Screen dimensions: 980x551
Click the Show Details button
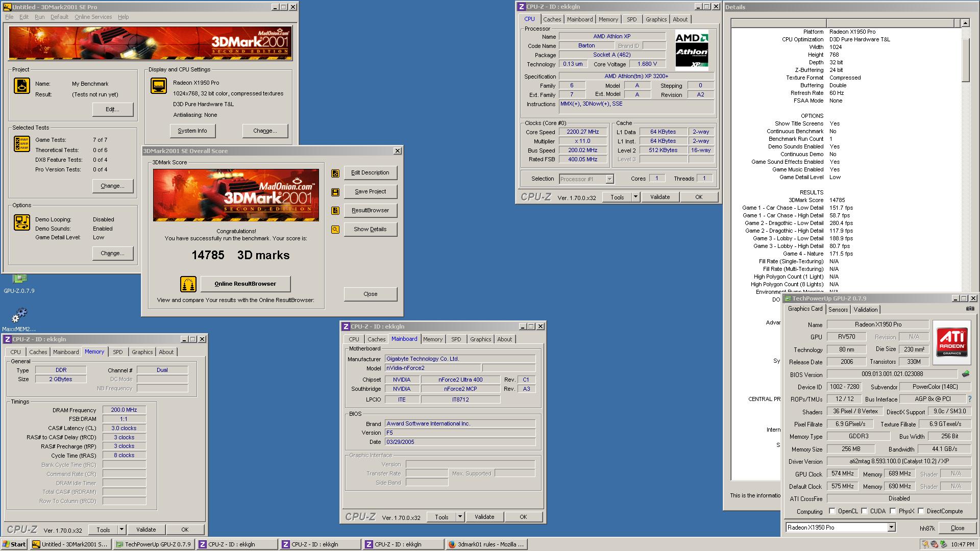[371, 229]
